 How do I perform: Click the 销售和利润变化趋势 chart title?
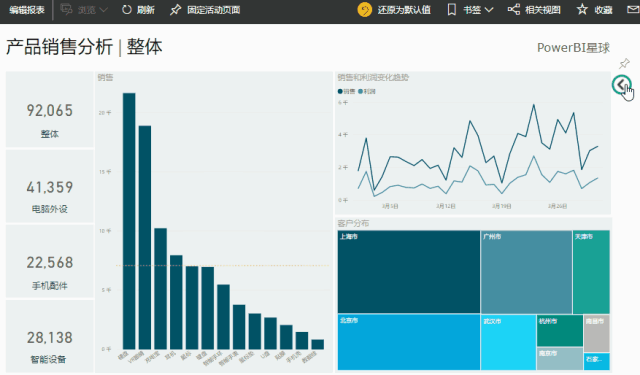pyautogui.click(x=373, y=77)
